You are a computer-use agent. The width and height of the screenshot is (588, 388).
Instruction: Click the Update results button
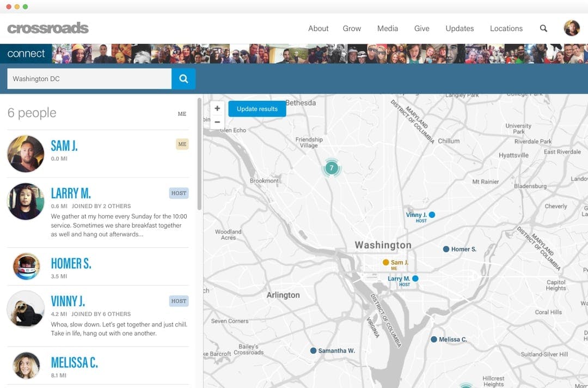click(x=257, y=109)
